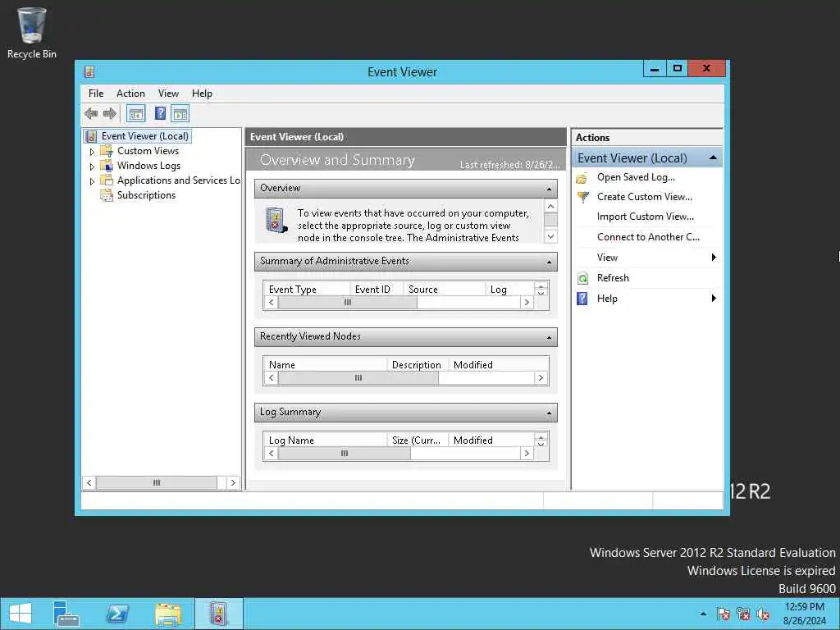Click the Source column header
Image resolution: width=840 pixels, height=630 pixels.
[444, 290]
